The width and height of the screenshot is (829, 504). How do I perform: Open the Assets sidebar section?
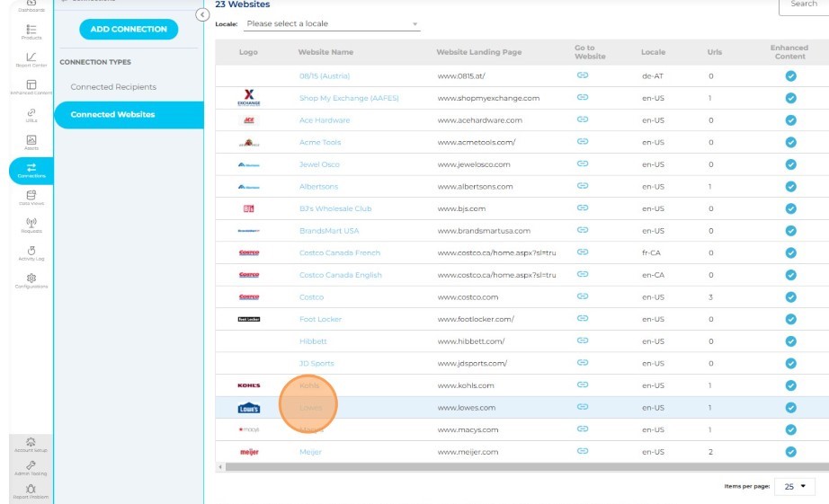[x=31, y=143]
